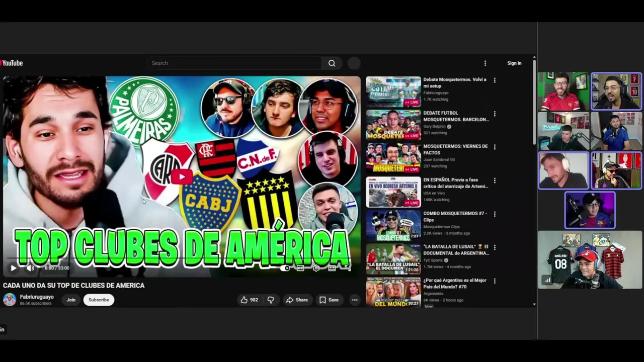Screen dimensions: 644x362
Task: Open options menu for EN ESPAÑOL Previa video
Action: tap(495, 180)
